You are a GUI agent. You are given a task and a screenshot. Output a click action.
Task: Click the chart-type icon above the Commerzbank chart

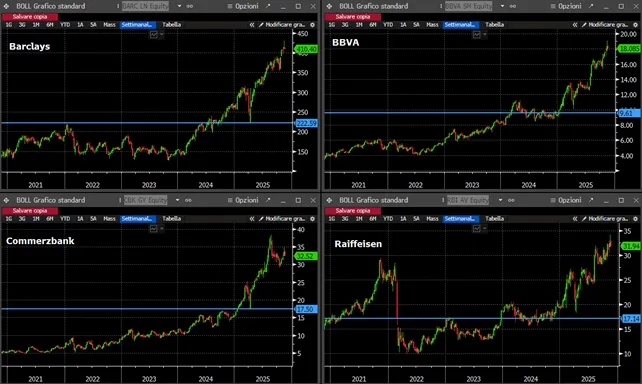click(x=154, y=229)
